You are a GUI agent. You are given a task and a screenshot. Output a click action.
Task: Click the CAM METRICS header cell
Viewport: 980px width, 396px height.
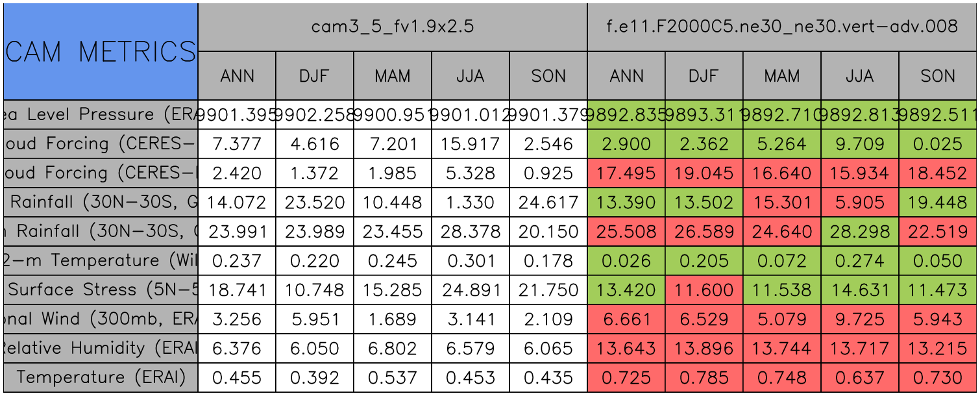click(100, 51)
